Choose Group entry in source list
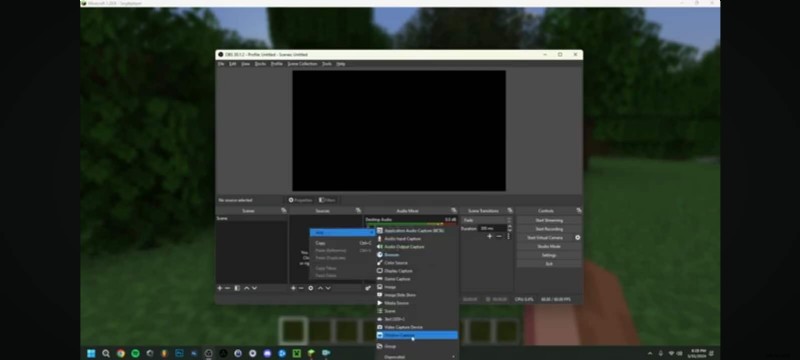The height and width of the screenshot is (360, 800). [x=417, y=346]
